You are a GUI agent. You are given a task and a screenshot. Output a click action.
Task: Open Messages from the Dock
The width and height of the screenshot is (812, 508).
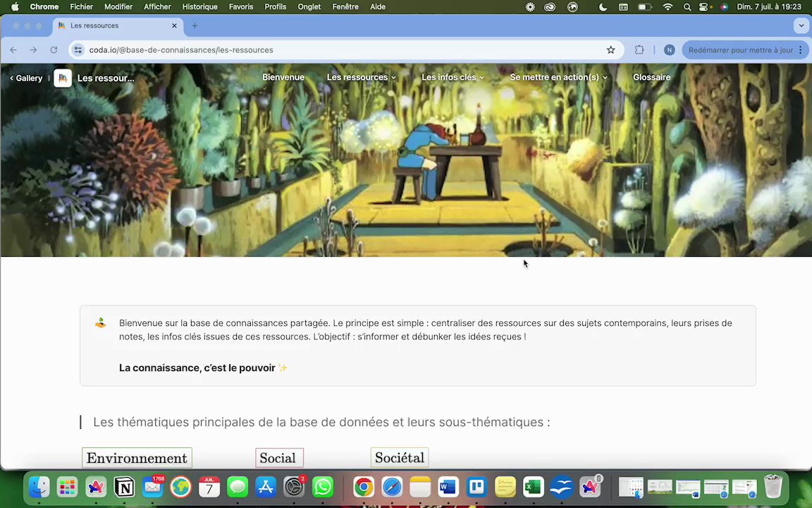coord(238,488)
